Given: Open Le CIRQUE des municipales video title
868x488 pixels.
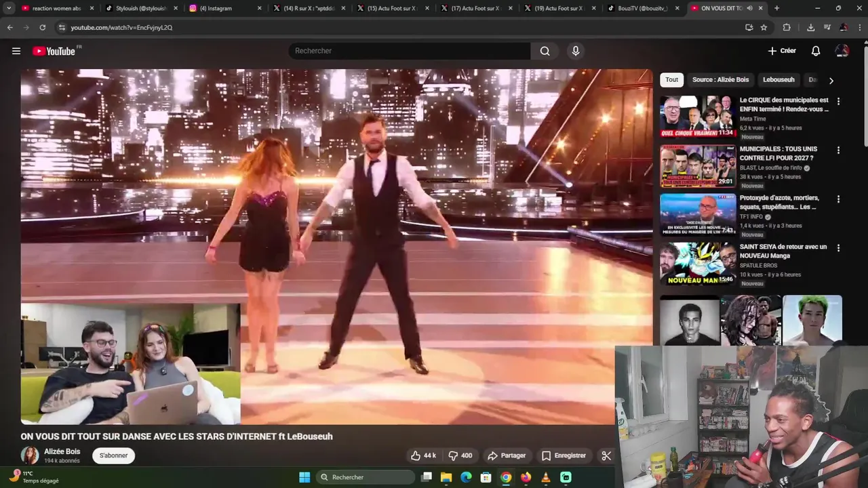Looking at the screenshot, I should coord(784,104).
